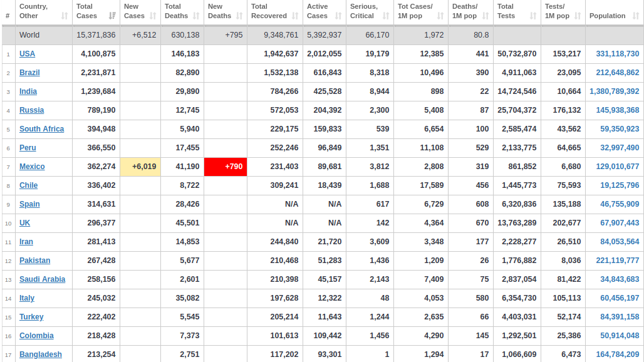
Task: Open the Pakistan country link
Action: (x=35, y=261)
